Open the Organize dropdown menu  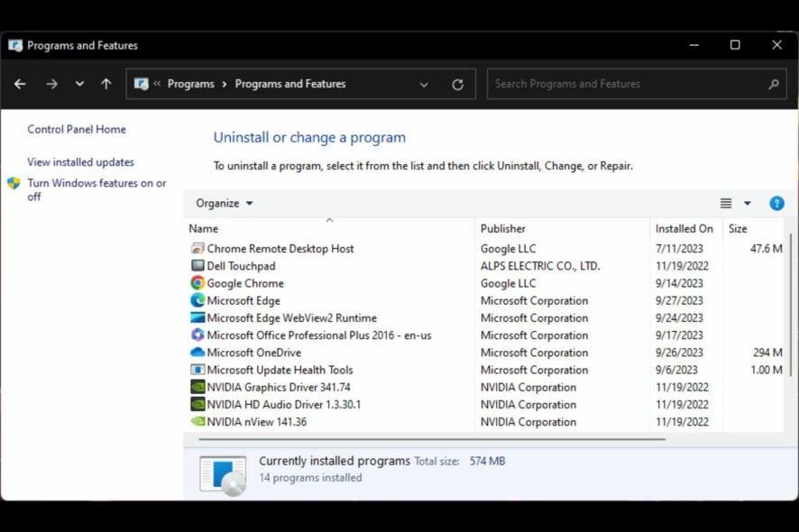click(225, 203)
